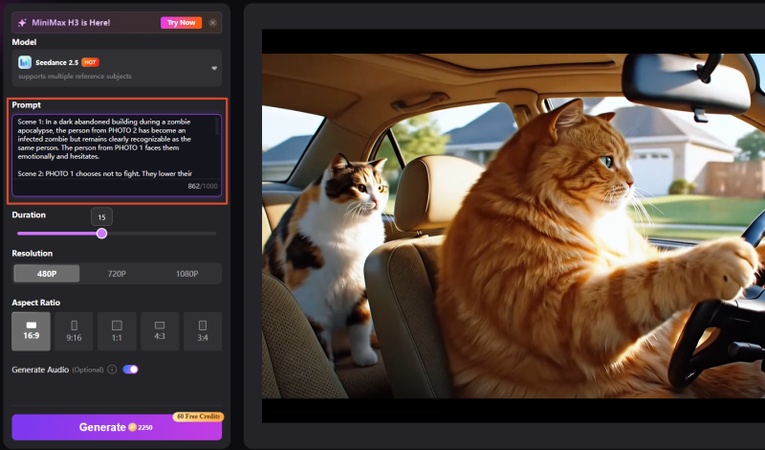The image size is (765, 450).
Task: Click the Try Now button
Action: coord(181,22)
